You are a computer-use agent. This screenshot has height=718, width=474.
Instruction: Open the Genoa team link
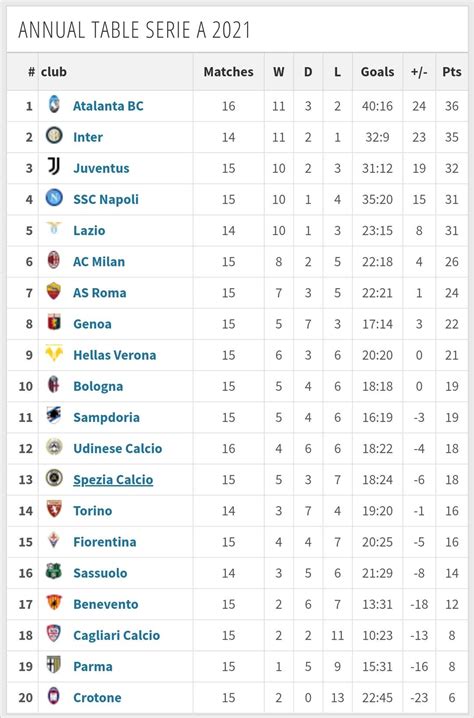click(93, 324)
